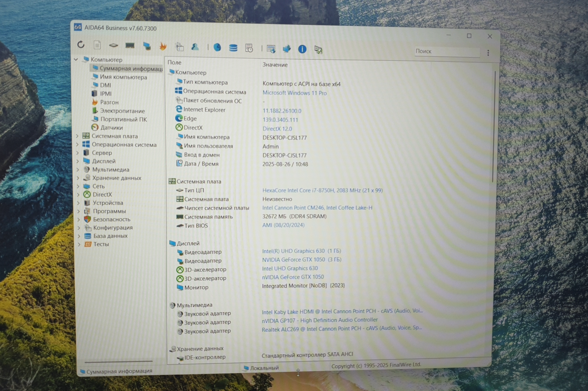Click the blue Info circle toolbar icon

click(x=302, y=49)
